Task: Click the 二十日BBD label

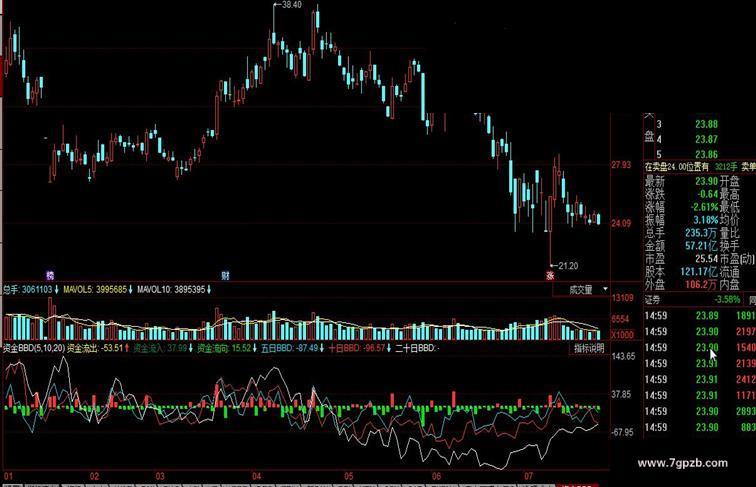Action: tap(415, 348)
